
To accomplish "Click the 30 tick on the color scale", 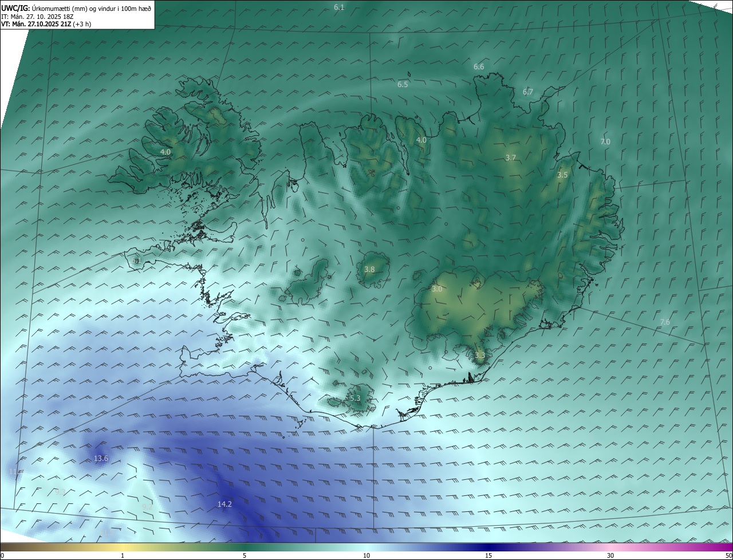I will (610, 555).
